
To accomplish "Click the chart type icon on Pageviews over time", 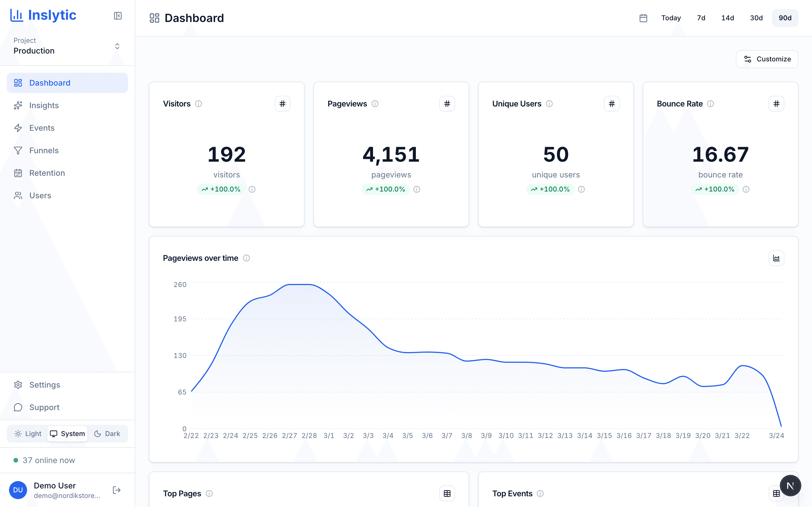I will pos(776,258).
